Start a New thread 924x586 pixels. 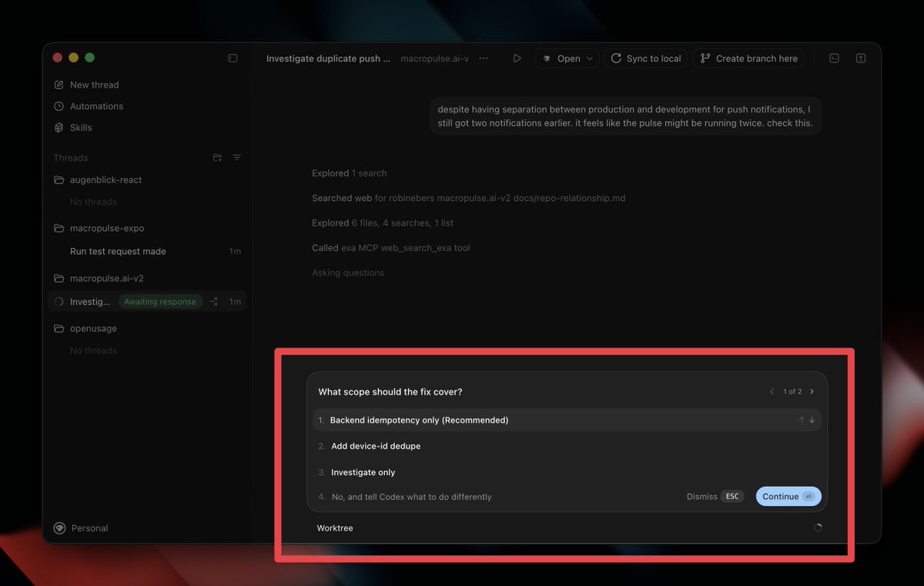tap(86, 85)
